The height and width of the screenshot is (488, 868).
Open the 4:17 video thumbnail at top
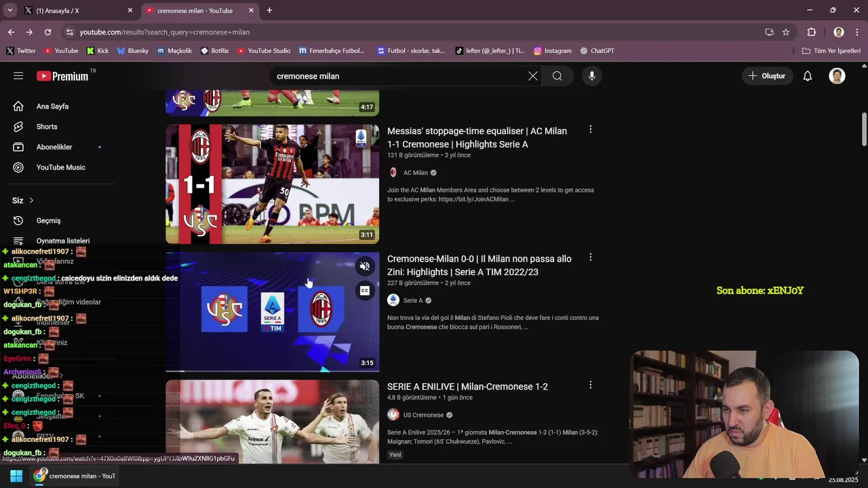[272, 102]
